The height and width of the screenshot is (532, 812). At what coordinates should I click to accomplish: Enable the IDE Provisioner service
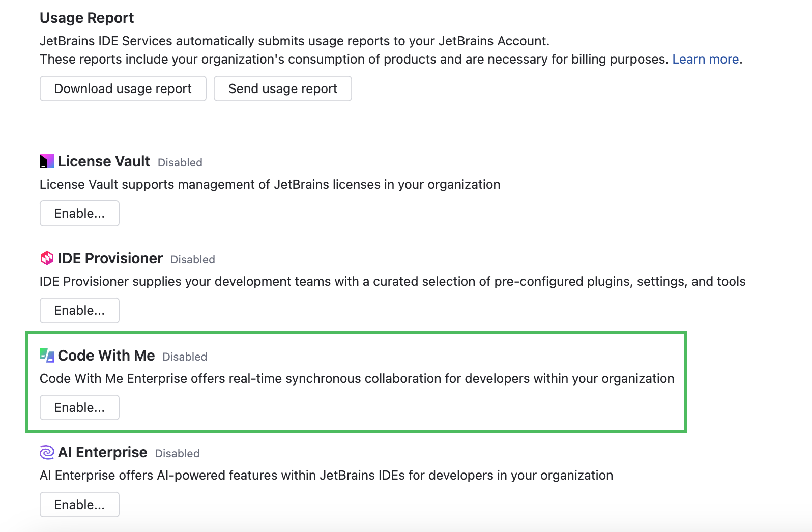tap(79, 310)
